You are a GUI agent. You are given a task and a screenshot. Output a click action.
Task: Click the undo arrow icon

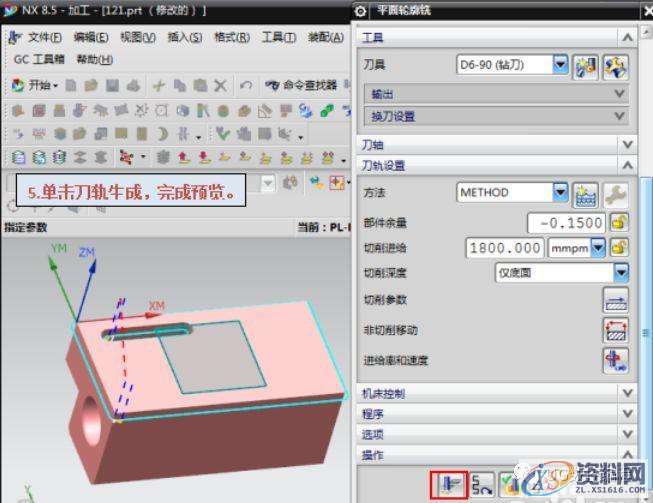(x=246, y=86)
